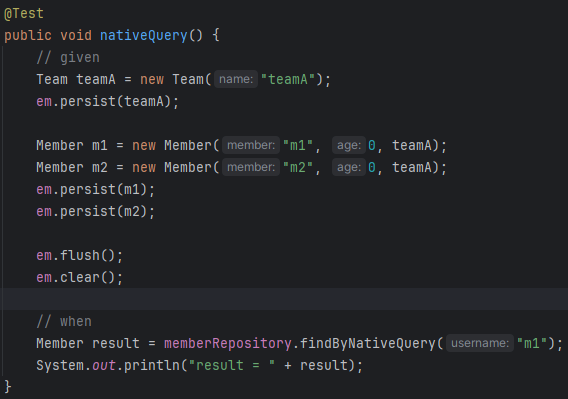The width and height of the screenshot is (568, 399).
Task: Click the "// when" comment
Action: point(64,321)
